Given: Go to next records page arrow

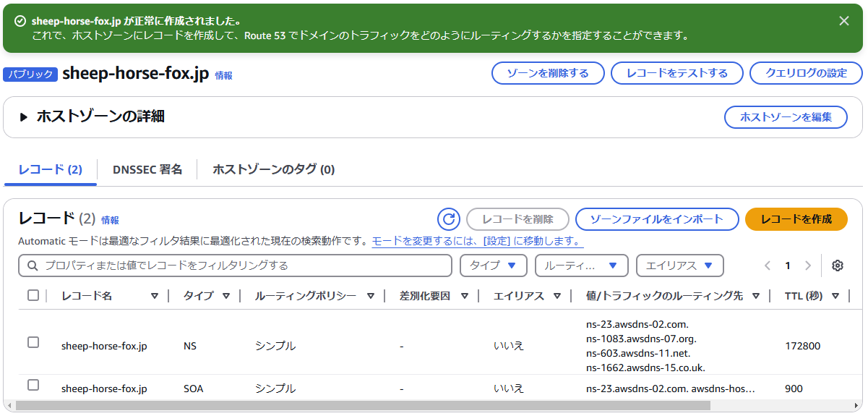Looking at the screenshot, I should (x=808, y=266).
